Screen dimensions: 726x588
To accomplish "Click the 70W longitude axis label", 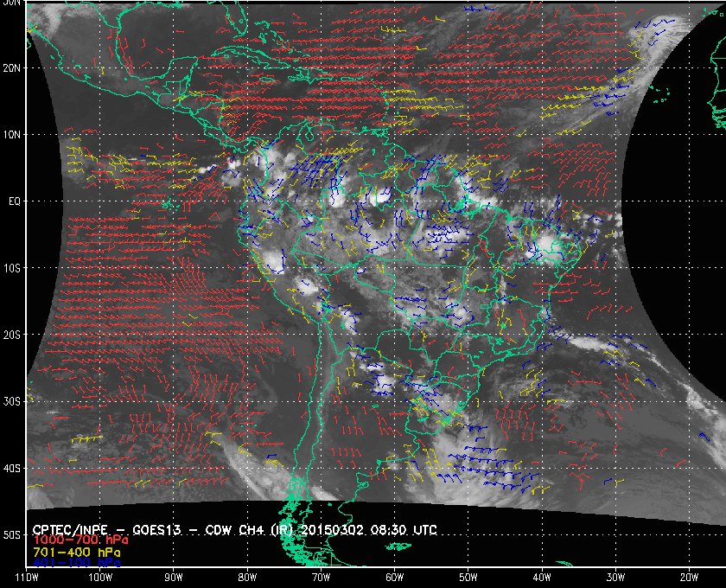I will [321, 578].
